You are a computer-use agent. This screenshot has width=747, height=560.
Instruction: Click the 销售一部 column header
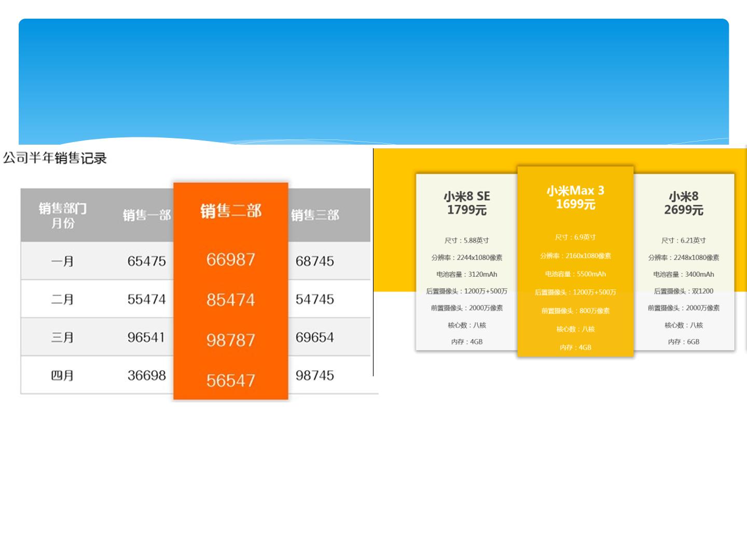(147, 215)
